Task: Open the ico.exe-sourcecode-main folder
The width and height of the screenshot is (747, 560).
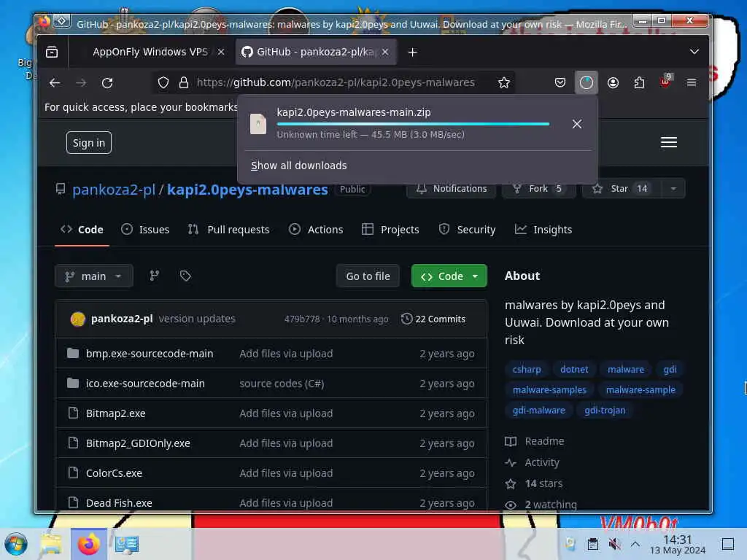Action: [145, 384]
